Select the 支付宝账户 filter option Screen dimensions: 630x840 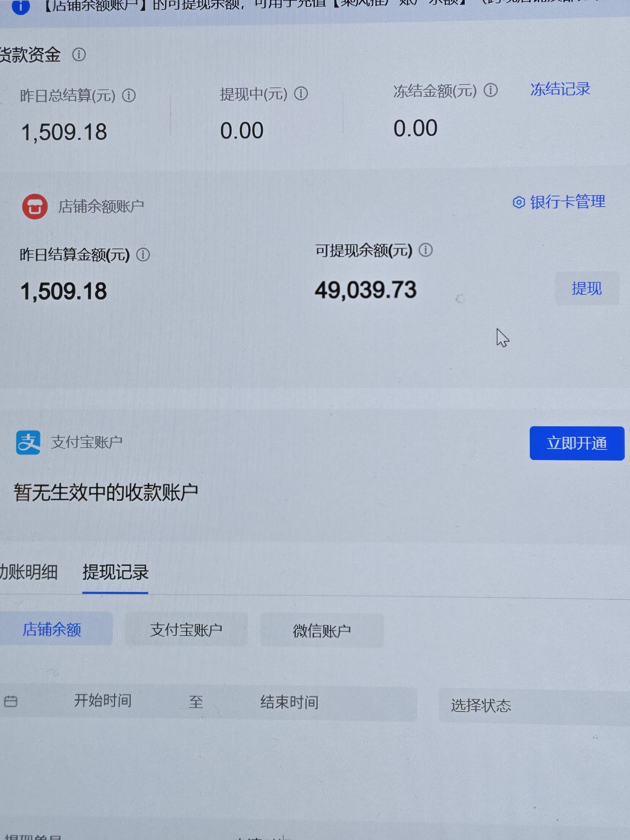[x=186, y=630]
